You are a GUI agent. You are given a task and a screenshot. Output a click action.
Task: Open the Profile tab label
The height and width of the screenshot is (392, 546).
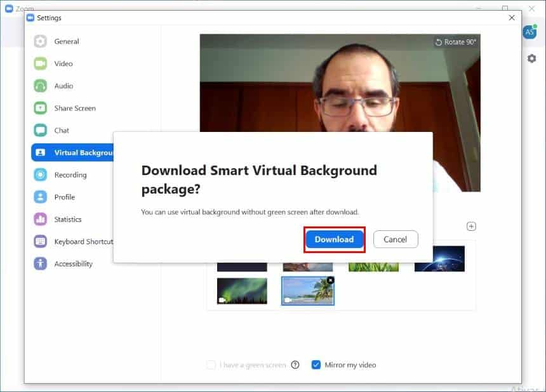64,197
